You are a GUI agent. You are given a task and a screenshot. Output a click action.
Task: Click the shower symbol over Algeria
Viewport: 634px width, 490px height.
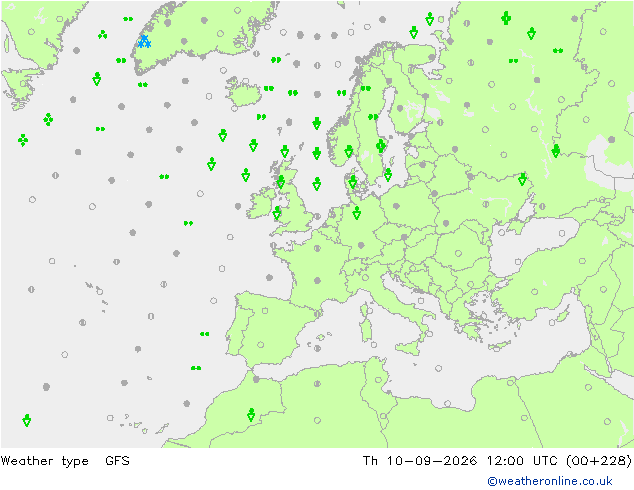(x=251, y=415)
